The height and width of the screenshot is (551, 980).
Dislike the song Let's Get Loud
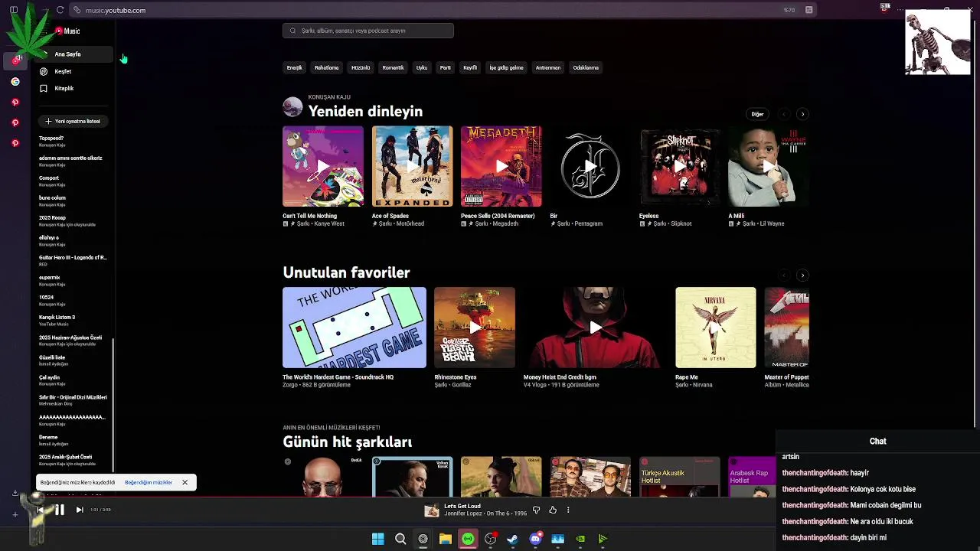pyautogui.click(x=536, y=510)
